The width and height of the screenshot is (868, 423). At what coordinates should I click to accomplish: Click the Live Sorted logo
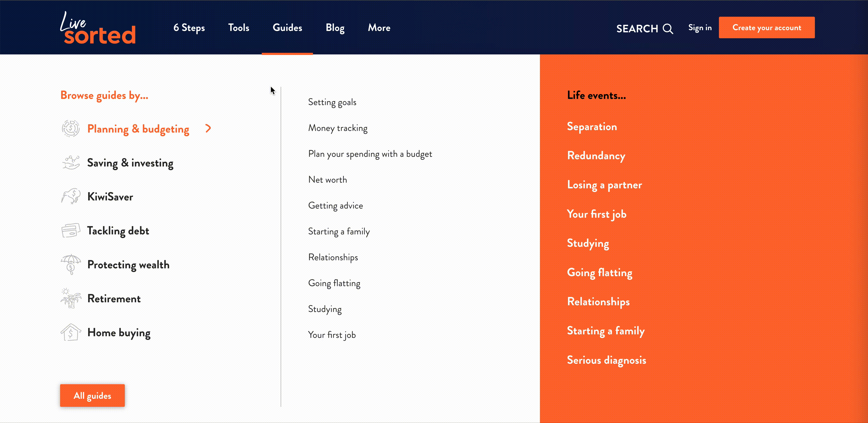pyautogui.click(x=98, y=28)
